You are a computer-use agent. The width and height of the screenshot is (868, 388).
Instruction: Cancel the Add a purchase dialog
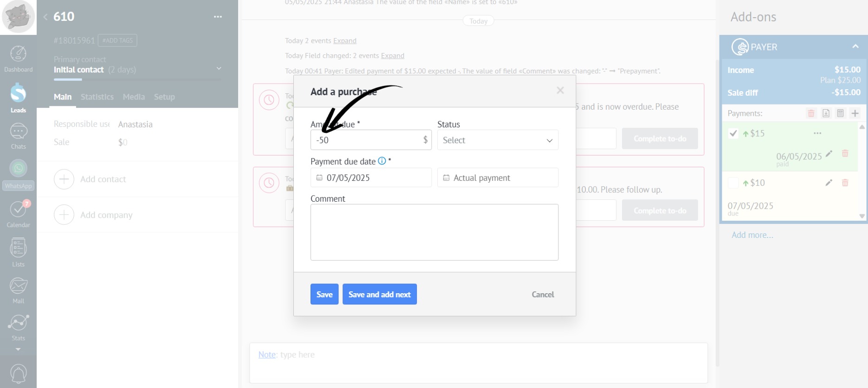click(x=543, y=294)
